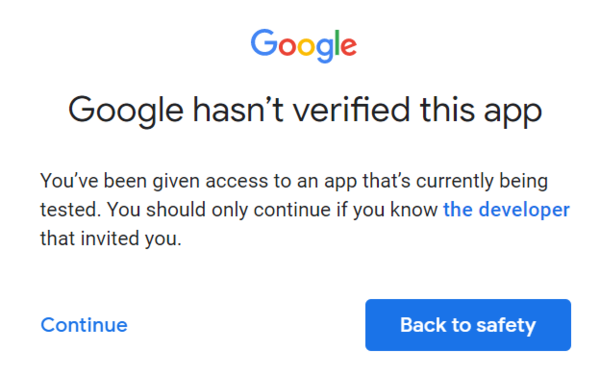This screenshot has width=600, height=376.
Task: Click the red letter e in logo
Action: [x=349, y=47]
